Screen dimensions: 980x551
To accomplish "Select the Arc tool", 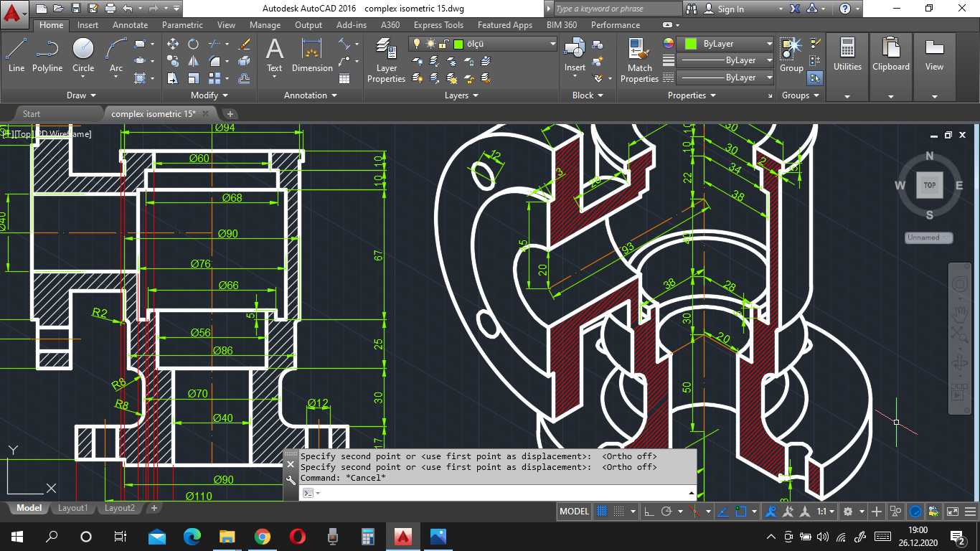I will point(116,55).
